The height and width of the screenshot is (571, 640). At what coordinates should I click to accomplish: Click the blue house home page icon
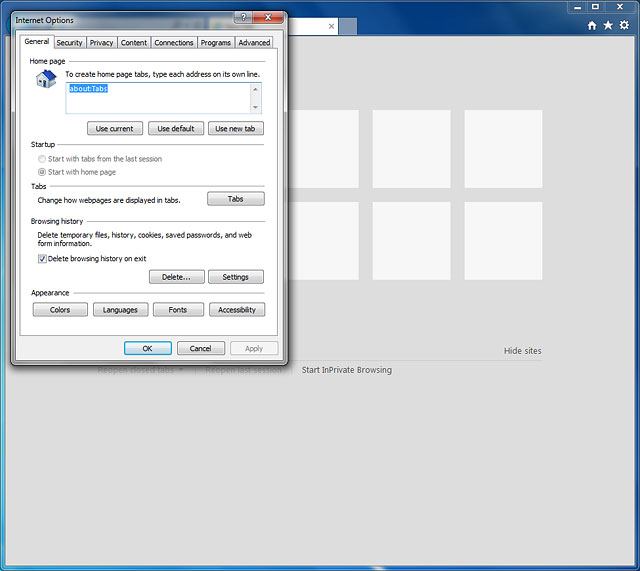coord(46,79)
